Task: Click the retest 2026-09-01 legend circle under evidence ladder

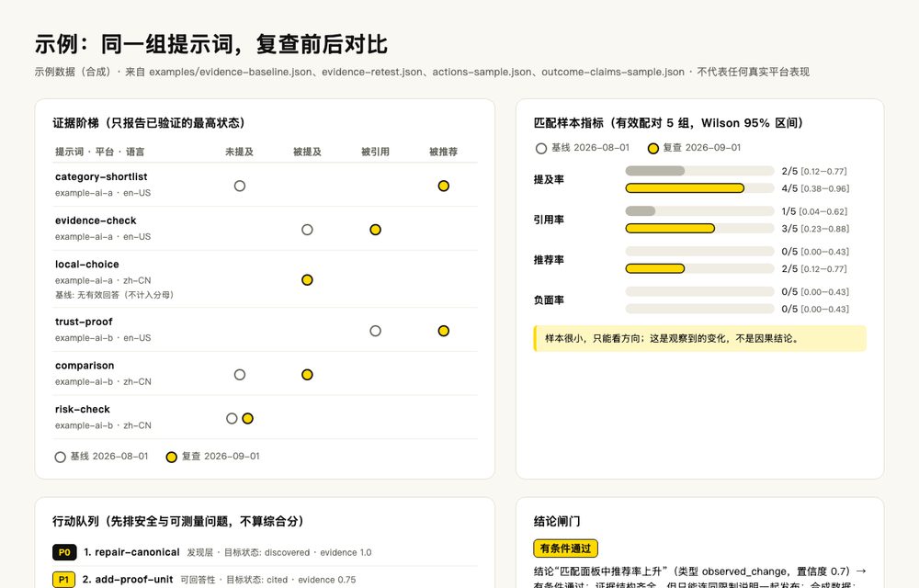Action: coord(171,457)
